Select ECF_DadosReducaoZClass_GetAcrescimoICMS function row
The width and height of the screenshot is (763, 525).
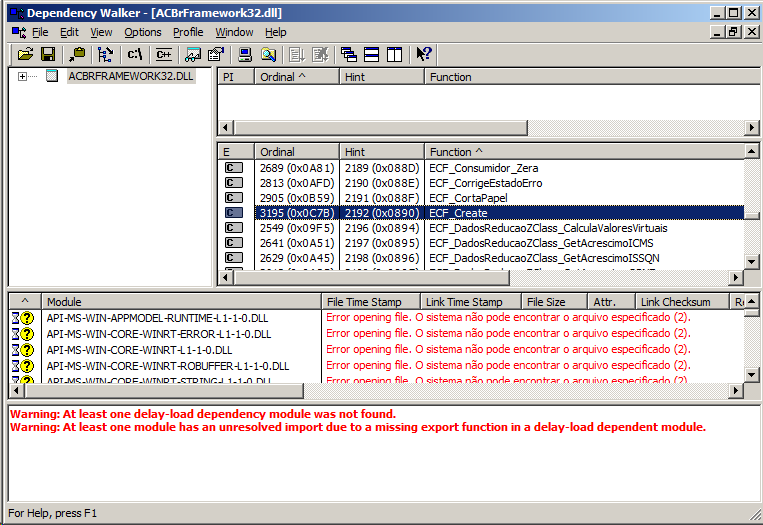pos(481,243)
